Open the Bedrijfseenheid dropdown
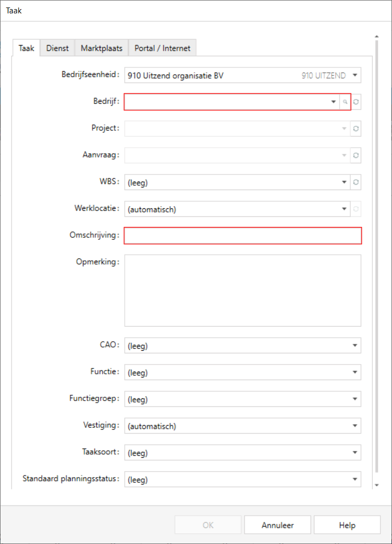The image size is (392, 544). point(355,75)
